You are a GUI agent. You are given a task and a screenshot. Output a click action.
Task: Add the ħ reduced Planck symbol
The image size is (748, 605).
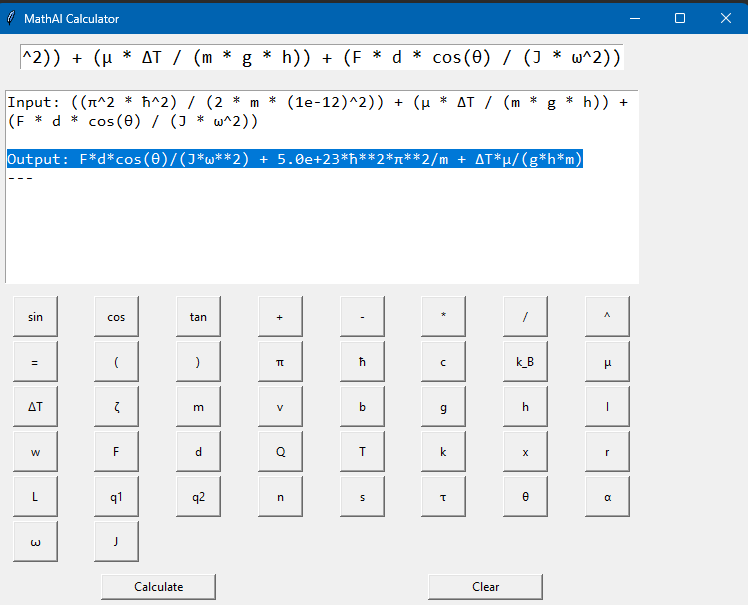362,362
